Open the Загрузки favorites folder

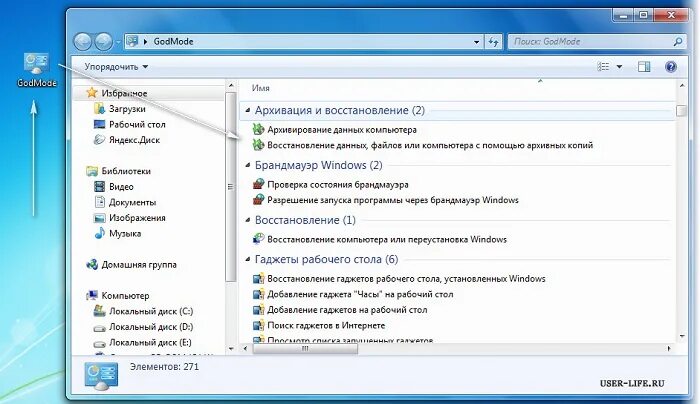point(127,109)
